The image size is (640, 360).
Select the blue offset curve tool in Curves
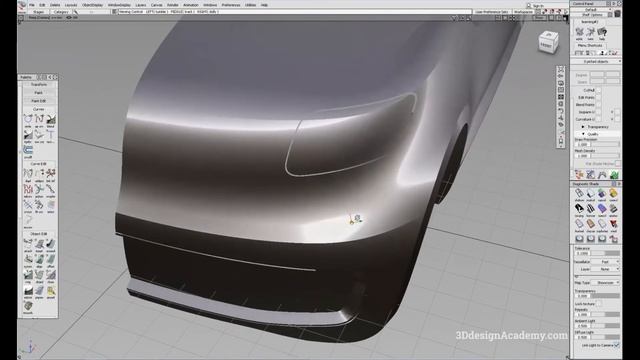pyautogui.click(x=28, y=150)
